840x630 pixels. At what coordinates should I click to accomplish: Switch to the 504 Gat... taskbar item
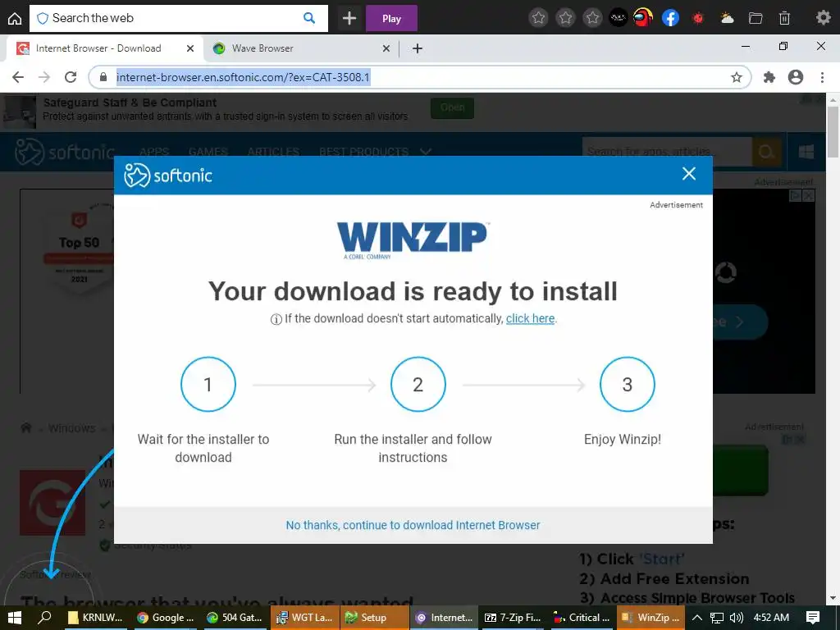pyautogui.click(x=235, y=618)
